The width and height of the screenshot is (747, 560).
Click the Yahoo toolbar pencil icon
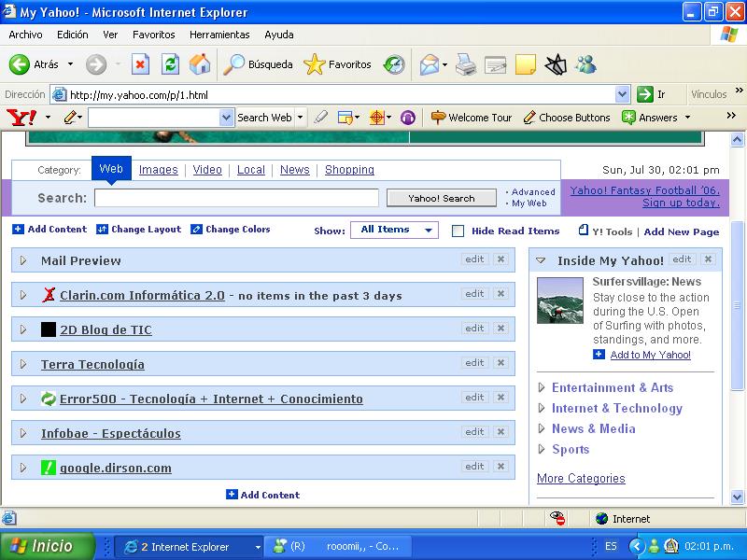pyautogui.click(x=71, y=118)
